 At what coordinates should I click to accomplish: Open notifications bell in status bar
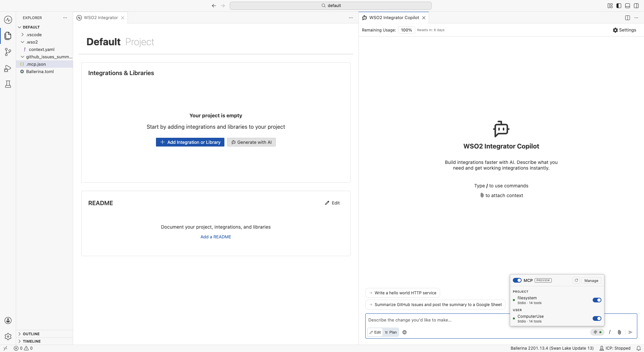tap(639, 348)
